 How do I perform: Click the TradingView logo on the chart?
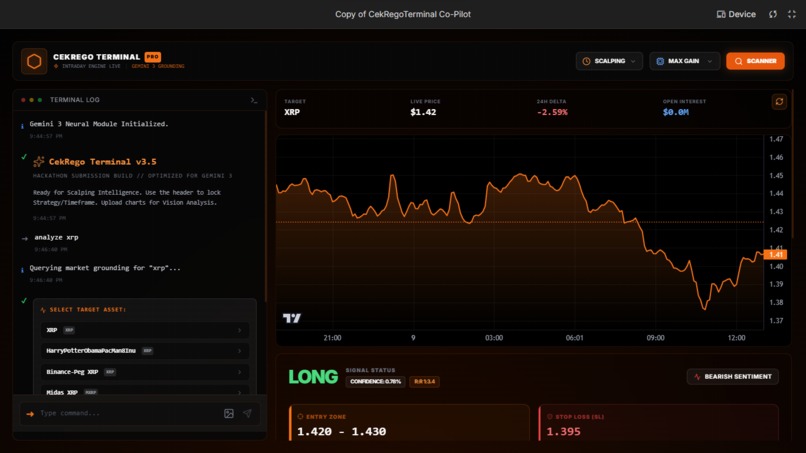click(x=292, y=318)
